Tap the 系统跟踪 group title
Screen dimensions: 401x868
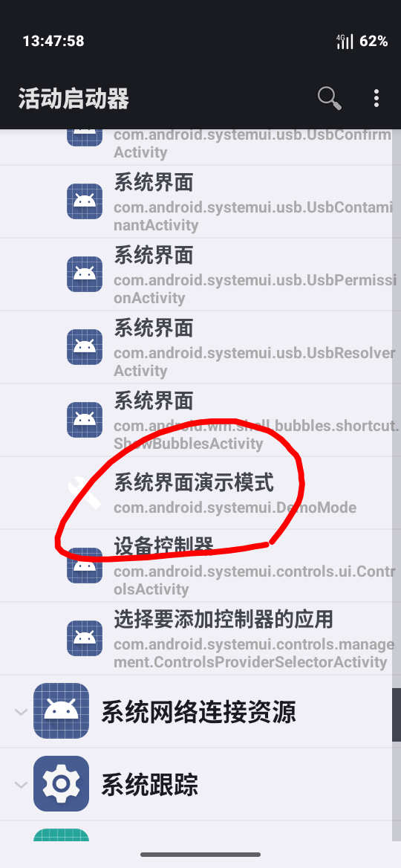pos(149,785)
